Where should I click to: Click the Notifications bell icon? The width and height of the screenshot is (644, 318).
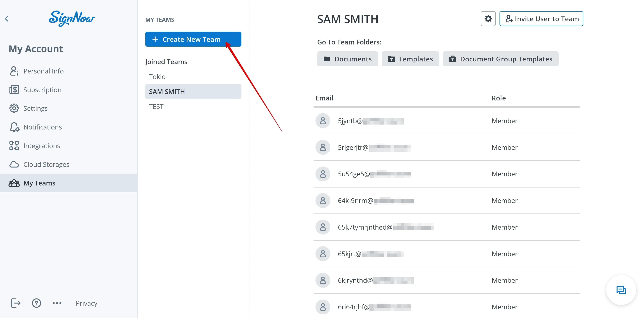pyautogui.click(x=14, y=127)
